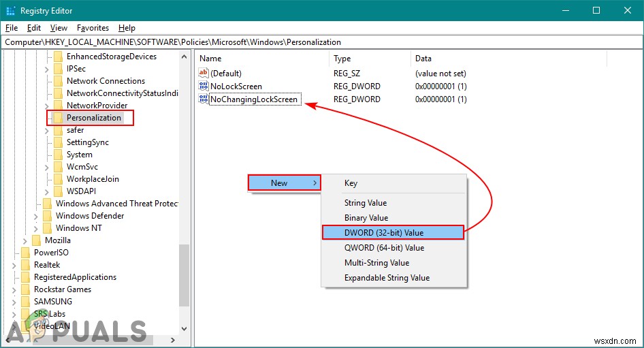Open the Favorites menu
This screenshot has height=348, width=644.
click(93, 28)
